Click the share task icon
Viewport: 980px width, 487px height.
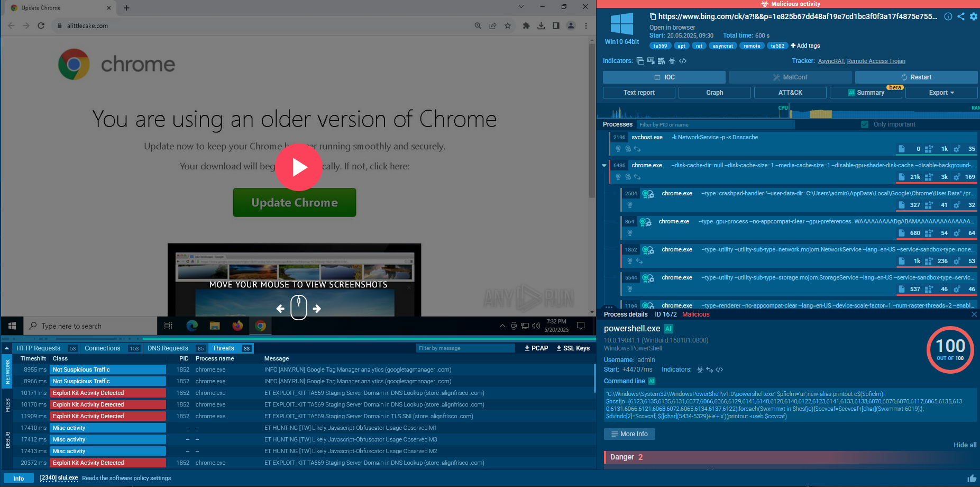961,16
